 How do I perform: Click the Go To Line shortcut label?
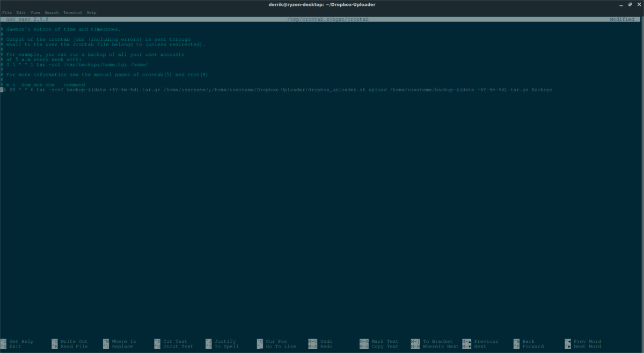[282, 347]
